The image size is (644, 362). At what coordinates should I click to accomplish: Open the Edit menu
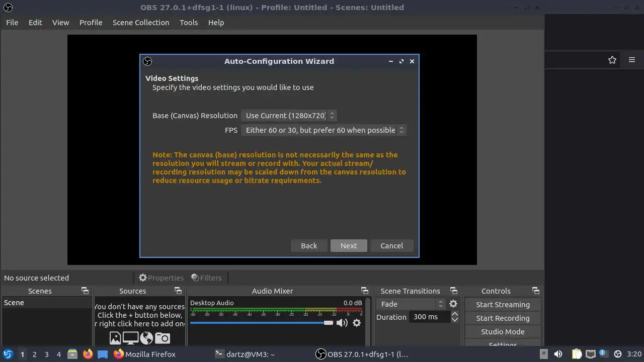pos(35,23)
